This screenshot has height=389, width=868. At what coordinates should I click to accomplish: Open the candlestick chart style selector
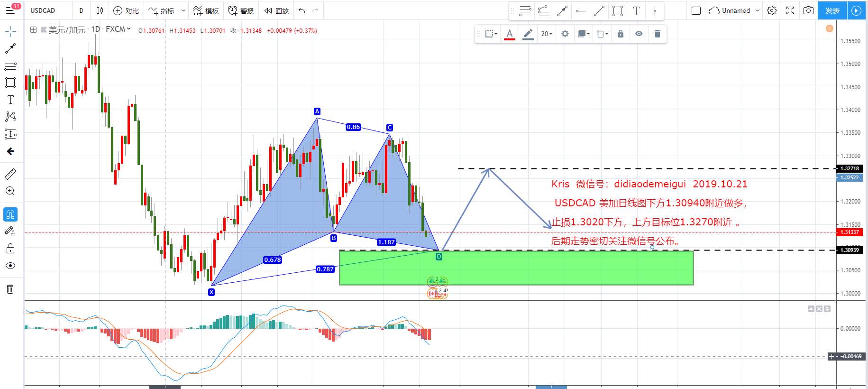[x=100, y=10]
